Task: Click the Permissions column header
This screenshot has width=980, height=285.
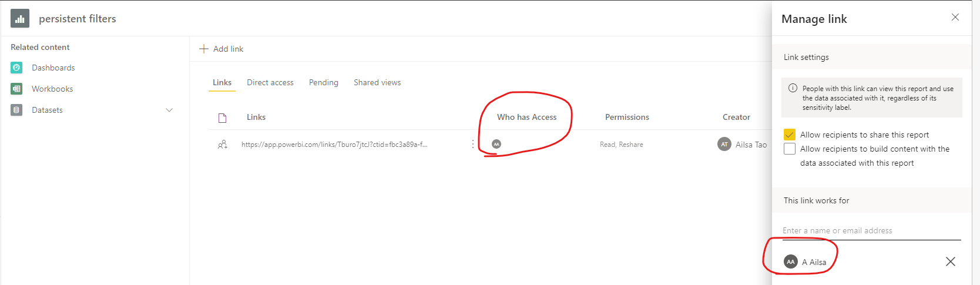Action: [627, 117]
